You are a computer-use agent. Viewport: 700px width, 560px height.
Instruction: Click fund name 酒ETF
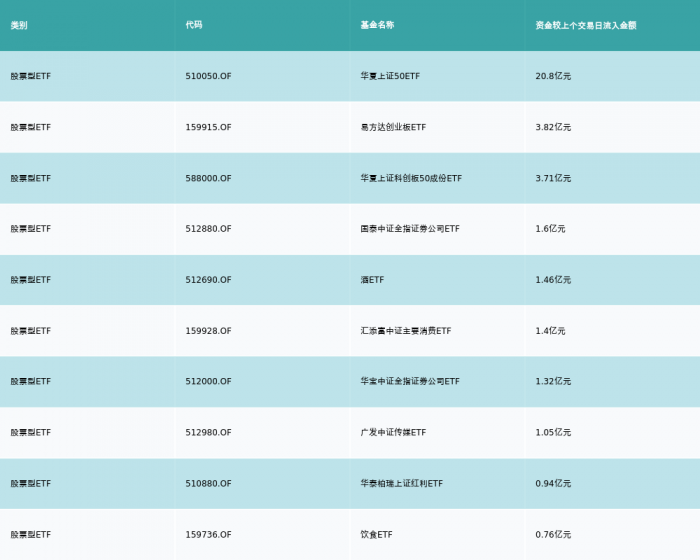(372, 280)
